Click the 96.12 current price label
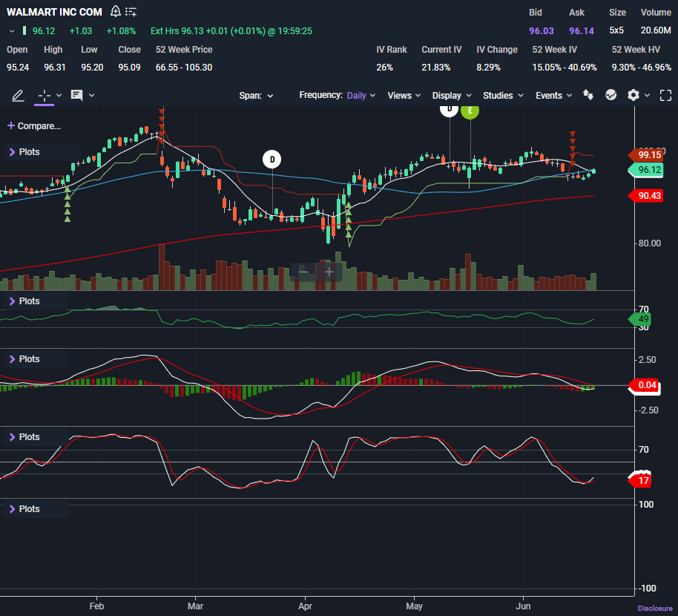 [645, 169]
